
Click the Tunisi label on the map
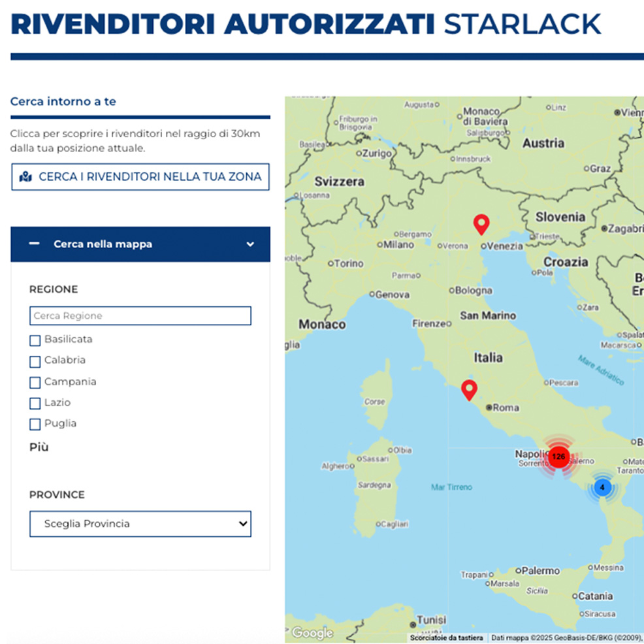(431, 619)
